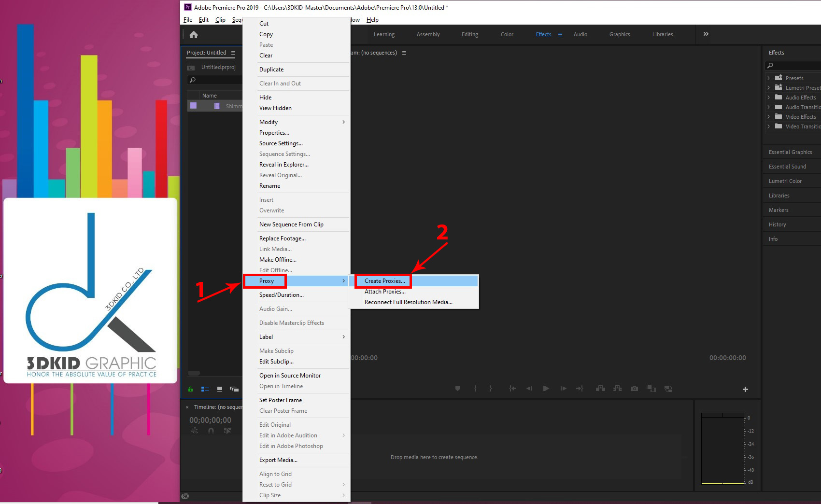Viewport: 821px width, 504px height.
Task: Click the Extract icon in Program monitor
Action: click(617, 389)
